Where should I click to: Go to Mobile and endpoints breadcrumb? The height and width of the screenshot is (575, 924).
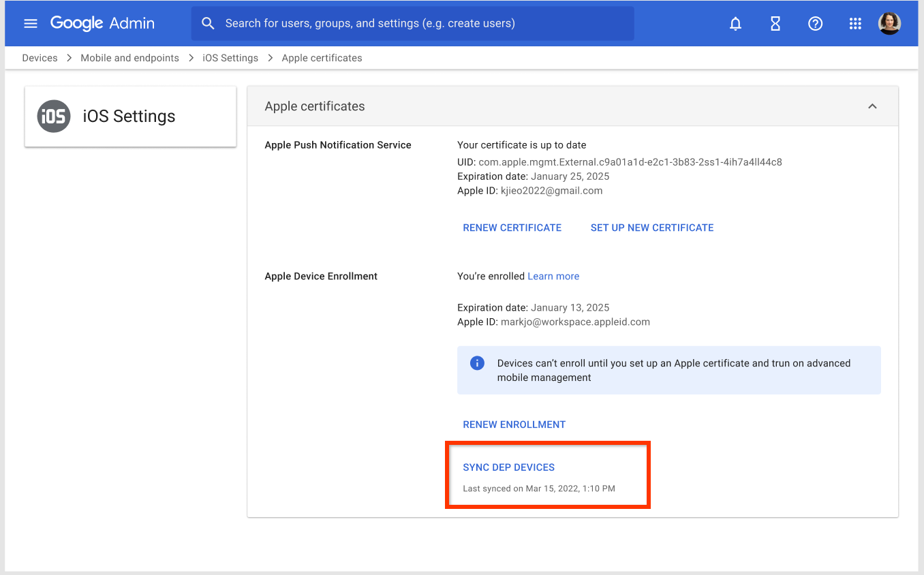point(129,58)
